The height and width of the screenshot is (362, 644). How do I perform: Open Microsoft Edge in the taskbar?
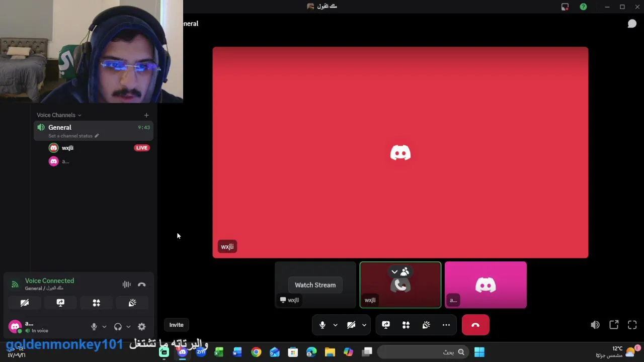tap(311, 352)
